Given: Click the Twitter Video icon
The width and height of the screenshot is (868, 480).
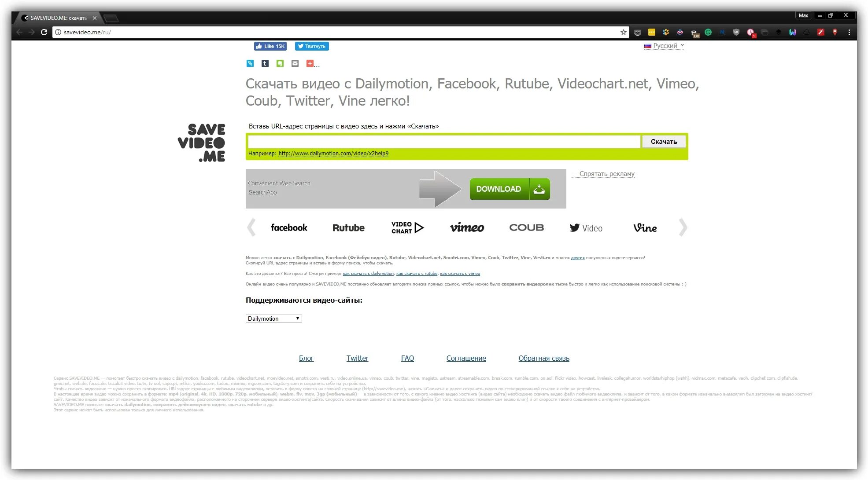Looking at the screenshot, I should (585, 227).
